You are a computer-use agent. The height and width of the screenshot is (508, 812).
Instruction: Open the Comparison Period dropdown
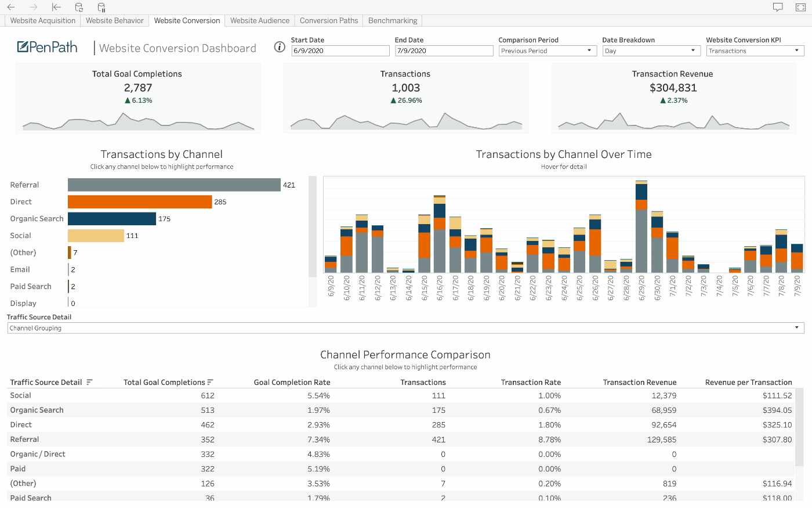click(548, 51)
